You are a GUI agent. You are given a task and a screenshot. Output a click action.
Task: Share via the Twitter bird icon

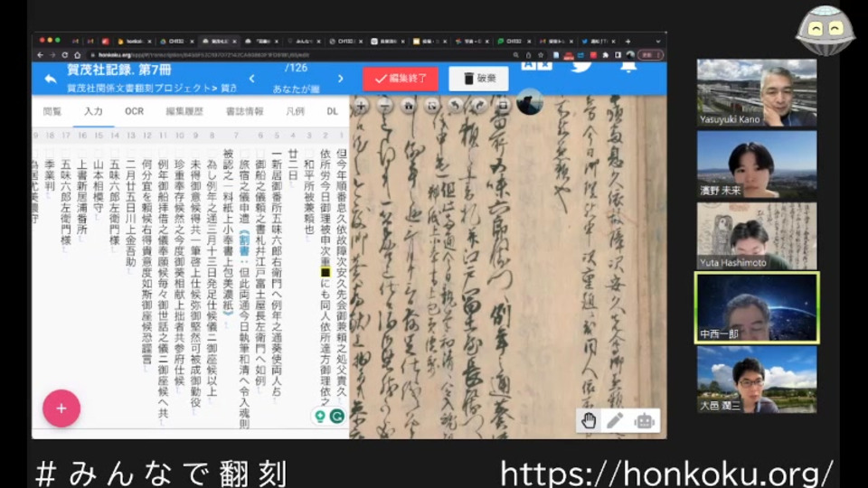coord(581,66)
